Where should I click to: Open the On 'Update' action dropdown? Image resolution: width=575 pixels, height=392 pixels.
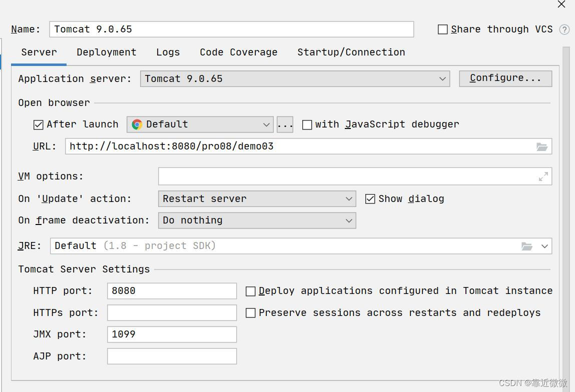pos(257,198)
